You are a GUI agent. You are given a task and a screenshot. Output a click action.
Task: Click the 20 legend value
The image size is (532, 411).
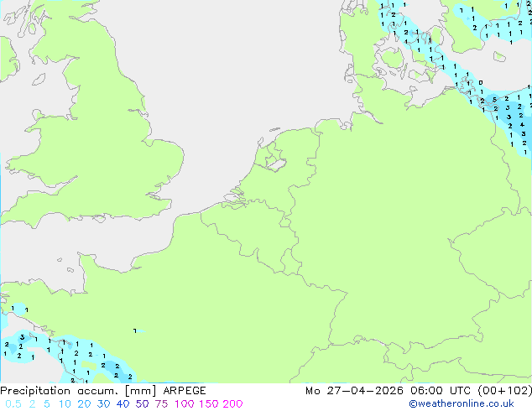coord(84,404)
